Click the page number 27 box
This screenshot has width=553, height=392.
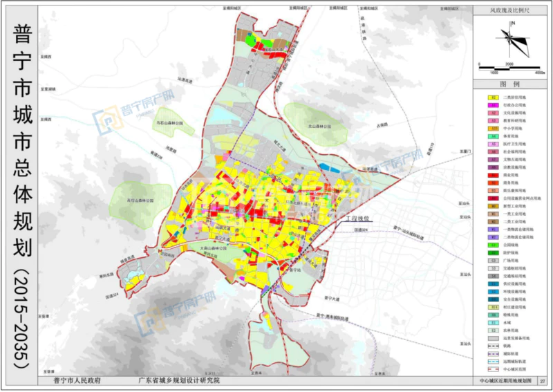point(543,380)
